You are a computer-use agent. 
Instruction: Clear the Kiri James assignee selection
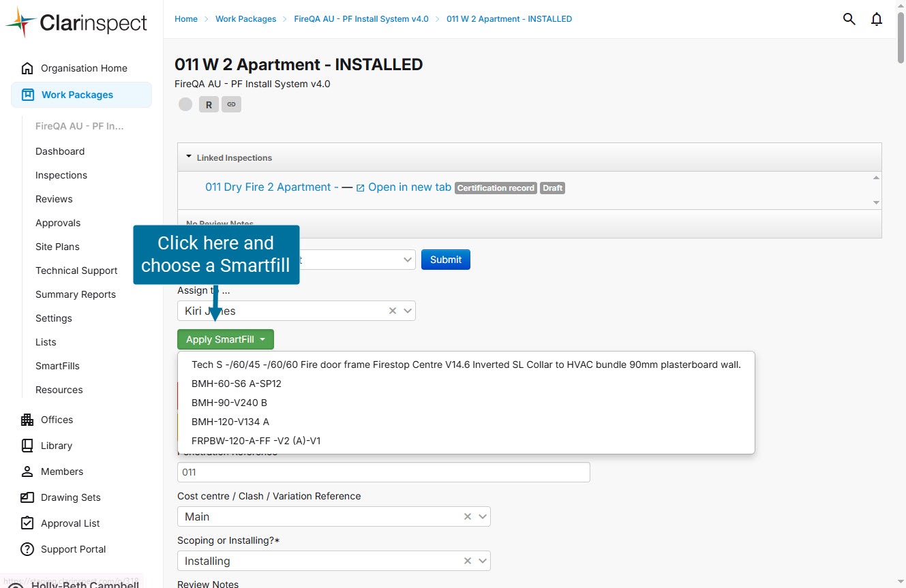point(393,311)
